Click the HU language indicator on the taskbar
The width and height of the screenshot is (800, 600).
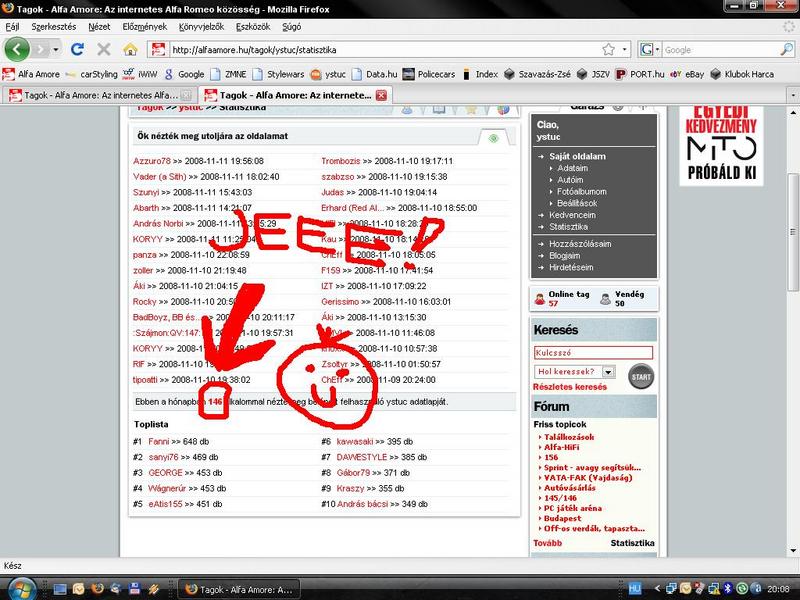(x=635, y=588)
